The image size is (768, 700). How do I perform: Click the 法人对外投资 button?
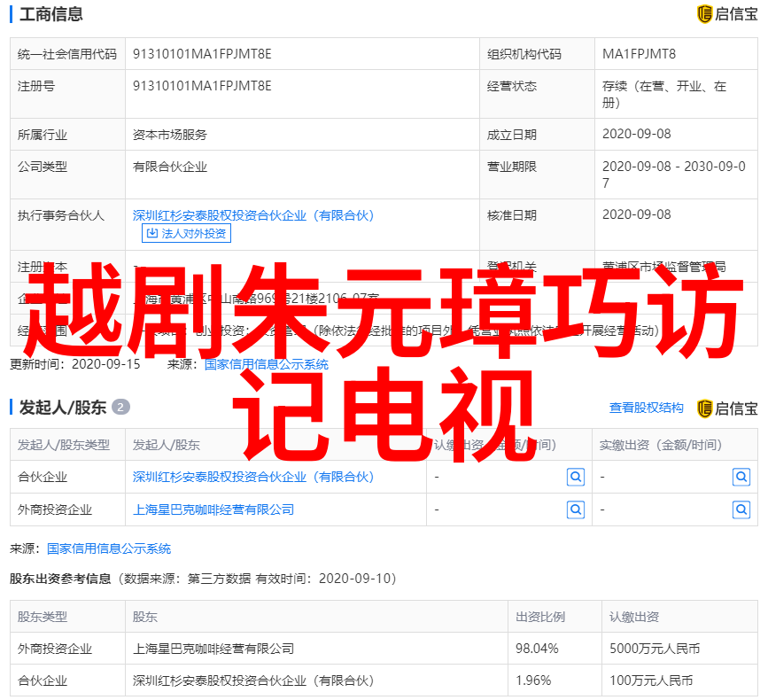[x=186, y=233]
